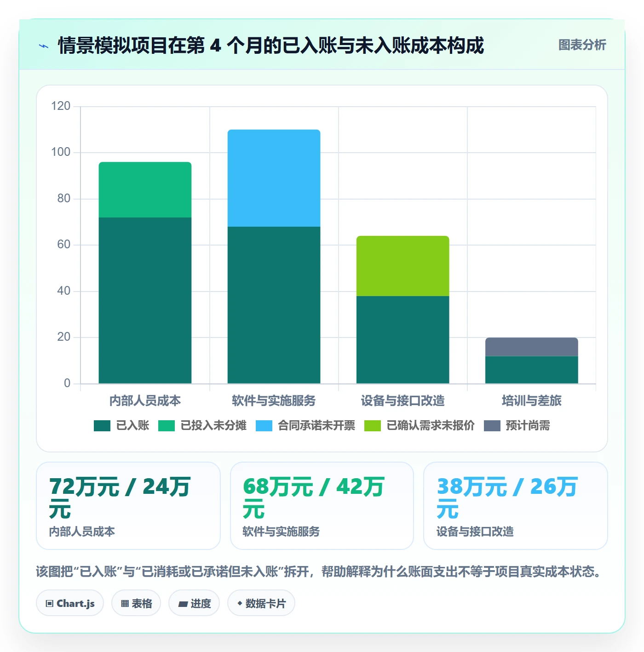Click the 设备与接口改造 x-axis label
This screenshot has width=644, height=652.
pyautogui.click(x=403, y=401)
